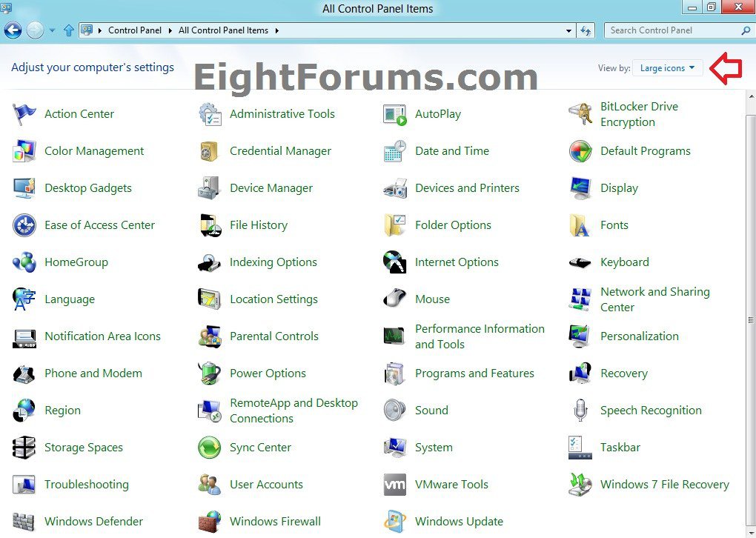Click the vertical scrollbar on the right
756x538 pixels.
(750, 319)
